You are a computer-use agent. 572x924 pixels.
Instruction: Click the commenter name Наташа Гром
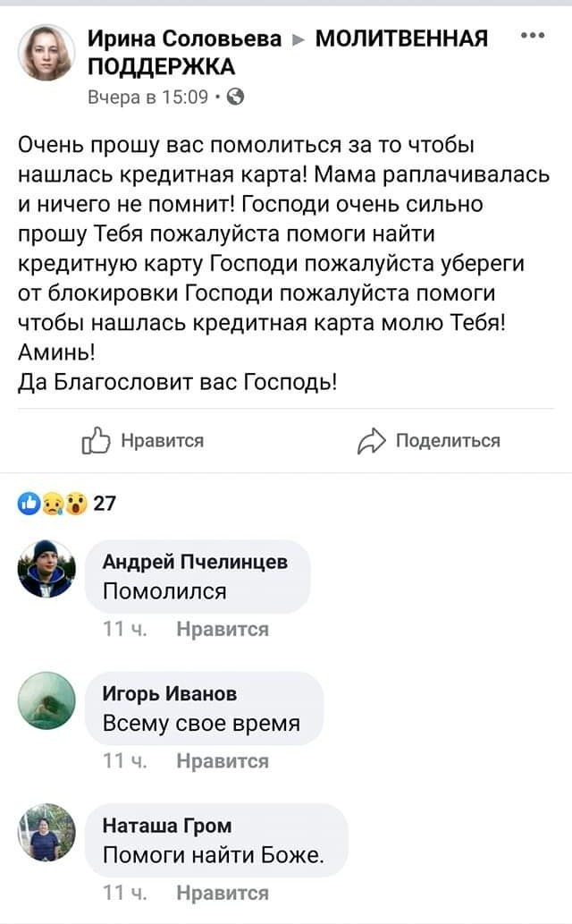coord(167,825)
